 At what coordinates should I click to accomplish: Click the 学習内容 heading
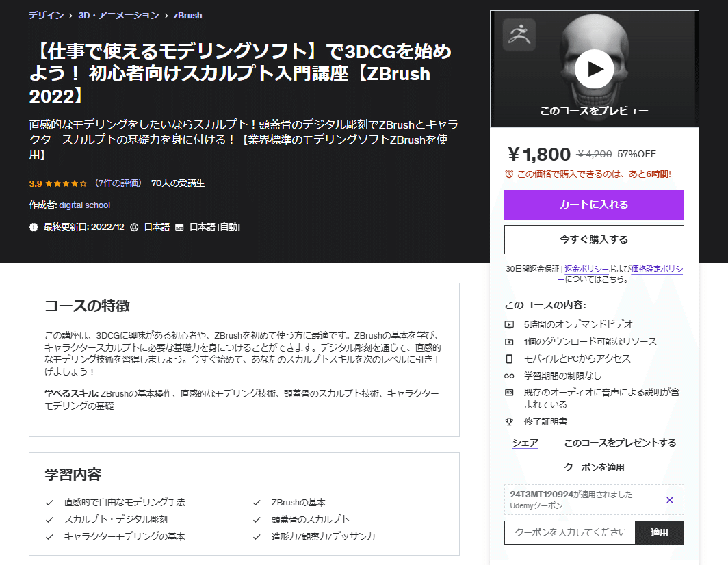73,475
